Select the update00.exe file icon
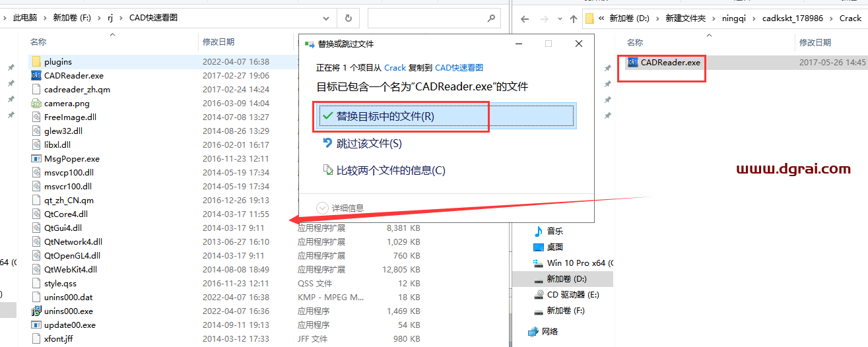The image size is (868, 347). coord(36,325)
